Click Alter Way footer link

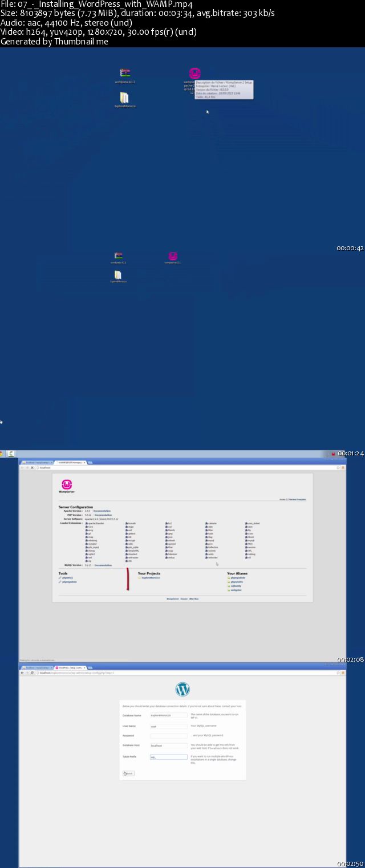pos(194,599)
